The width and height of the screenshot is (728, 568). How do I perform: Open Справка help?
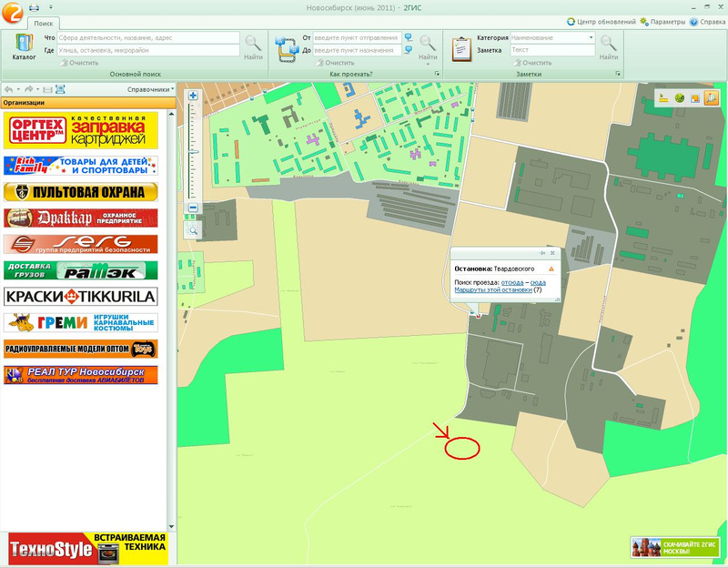point(708,22)
